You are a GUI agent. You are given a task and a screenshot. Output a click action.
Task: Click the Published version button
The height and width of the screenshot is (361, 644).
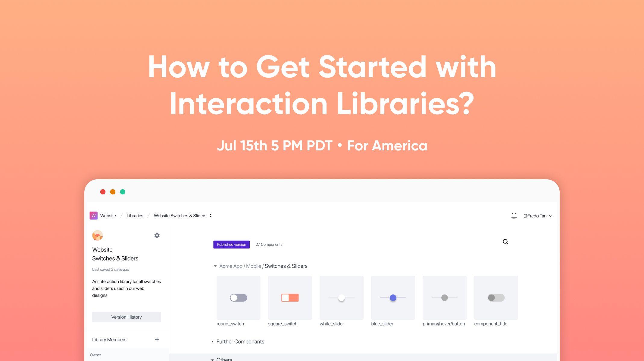pos(232,244)
